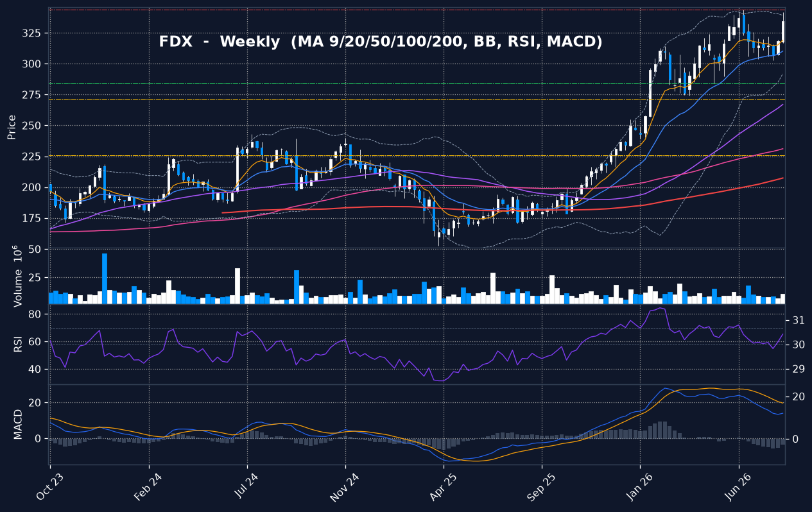
Task: Click RSI right-axis tick label 29
Action: (799, 370)
